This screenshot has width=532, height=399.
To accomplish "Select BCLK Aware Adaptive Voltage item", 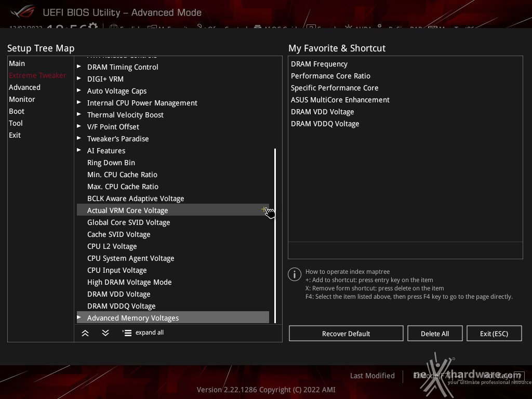I will (172, 198).
